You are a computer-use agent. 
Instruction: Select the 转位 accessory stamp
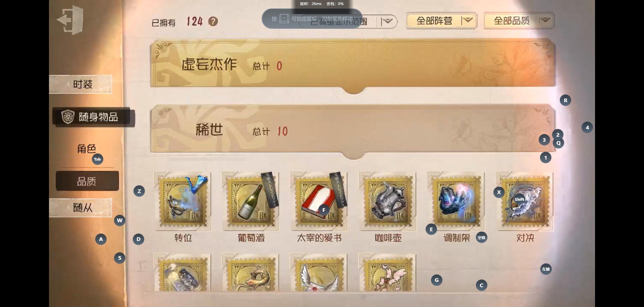click(183, 201)
